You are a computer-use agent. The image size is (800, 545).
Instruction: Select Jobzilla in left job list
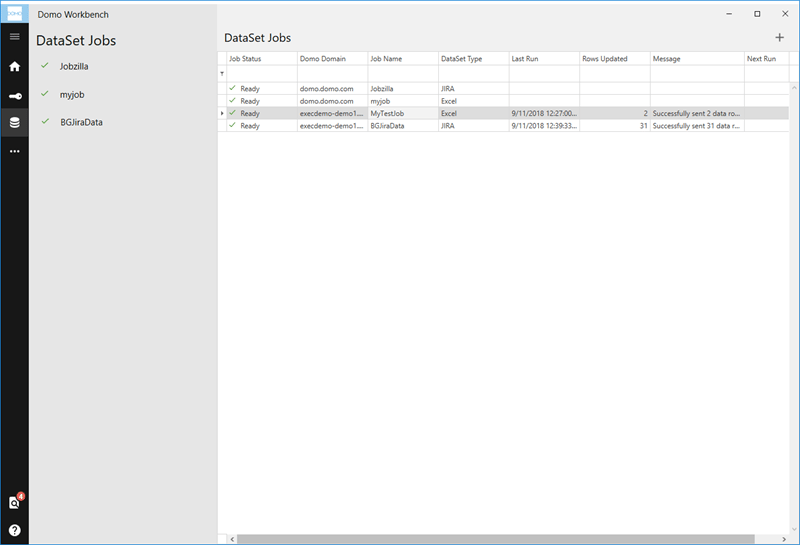point(74,66)
